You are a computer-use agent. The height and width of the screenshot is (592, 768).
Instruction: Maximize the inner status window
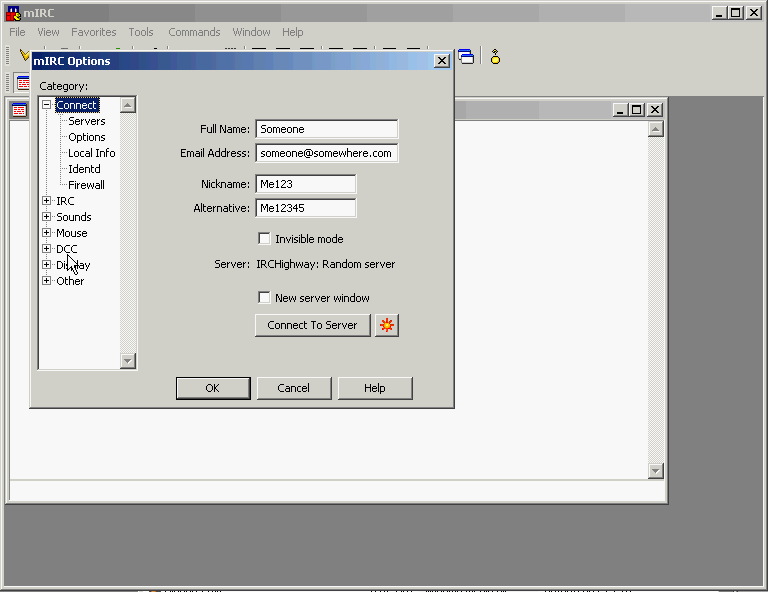tap(636, 110)
